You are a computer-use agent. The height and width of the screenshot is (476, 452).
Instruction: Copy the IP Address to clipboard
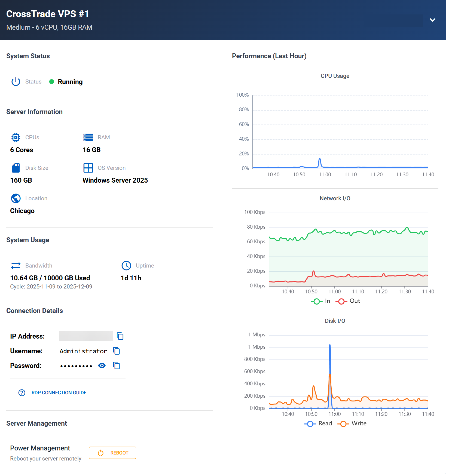pos(120,336)
